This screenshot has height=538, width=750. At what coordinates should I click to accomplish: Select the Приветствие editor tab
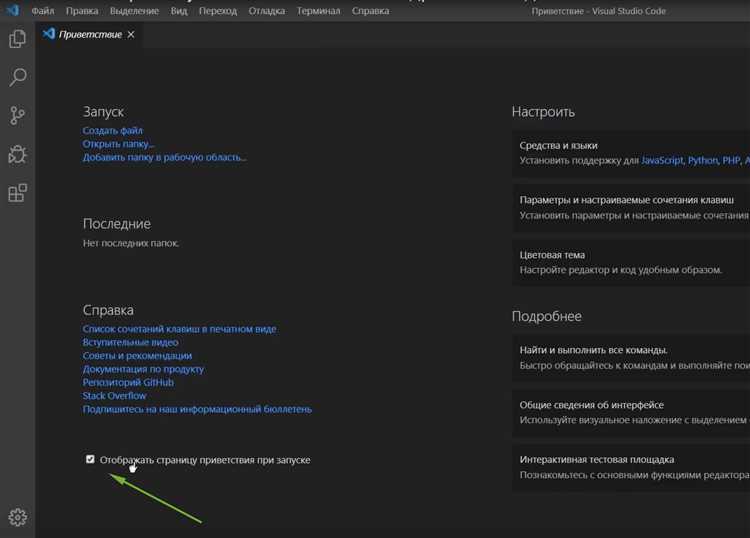[89, 34]
